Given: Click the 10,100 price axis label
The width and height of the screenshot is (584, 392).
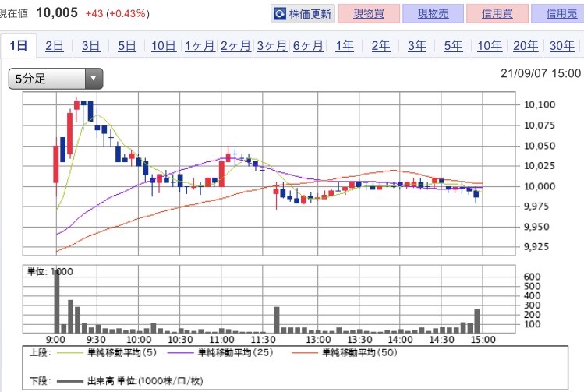Looking at the screenshot, I should click(x=540, y=104).
